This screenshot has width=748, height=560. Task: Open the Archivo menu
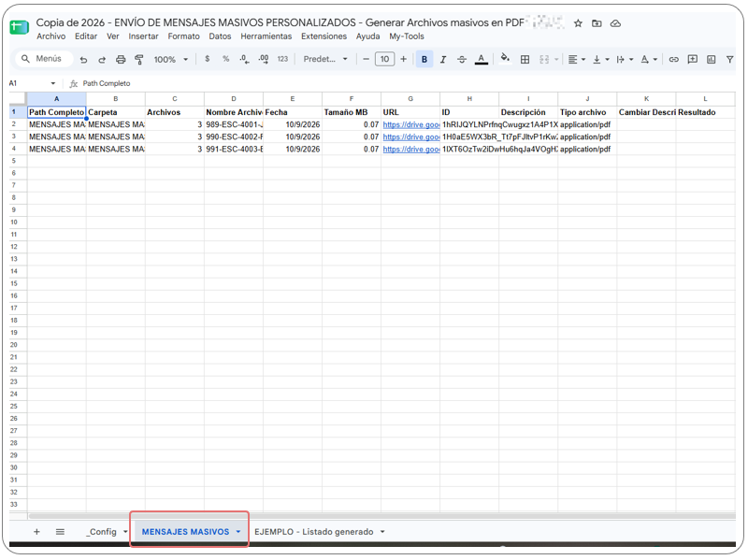pos(51,36)
